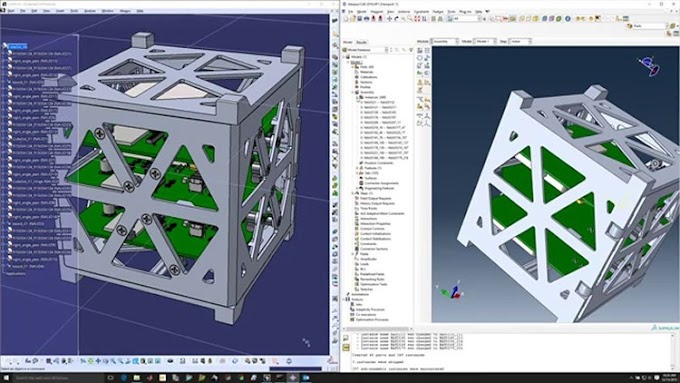Open File Explorer from the taskbar
This screenshot has width=680, height=383.
click(137, 378)
